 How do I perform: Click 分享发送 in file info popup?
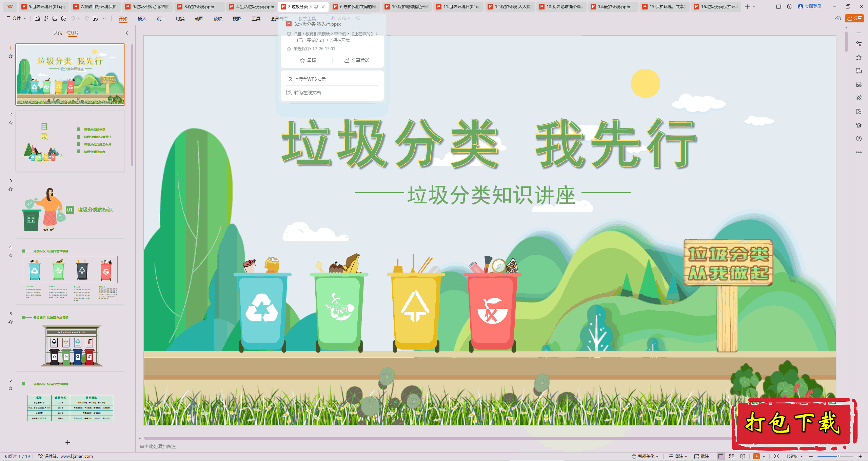click(357, 60)
